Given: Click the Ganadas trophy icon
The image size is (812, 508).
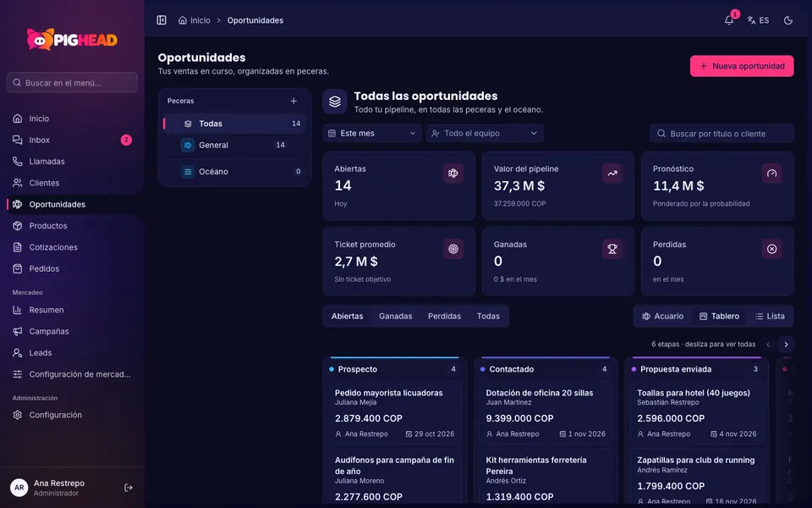Looking at the screenshot, I should 612,249.
